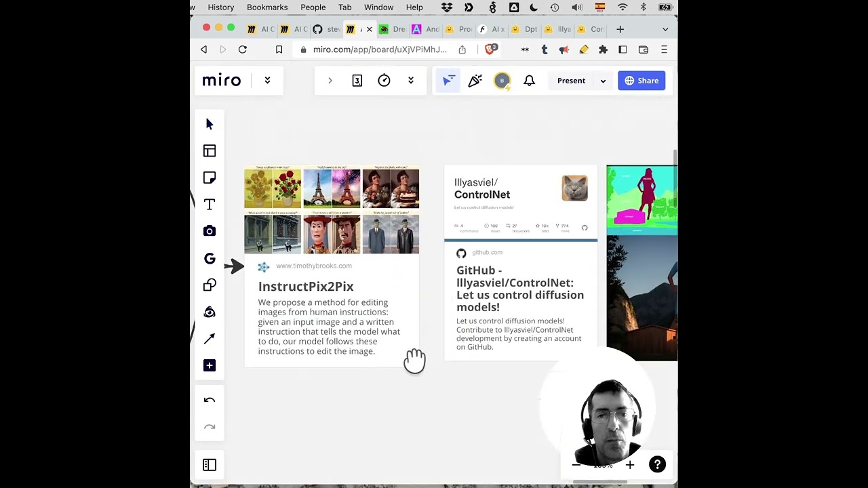Toggle collaborators' cursors visibility
Screen dimensions: 868x488
(448, 81)
